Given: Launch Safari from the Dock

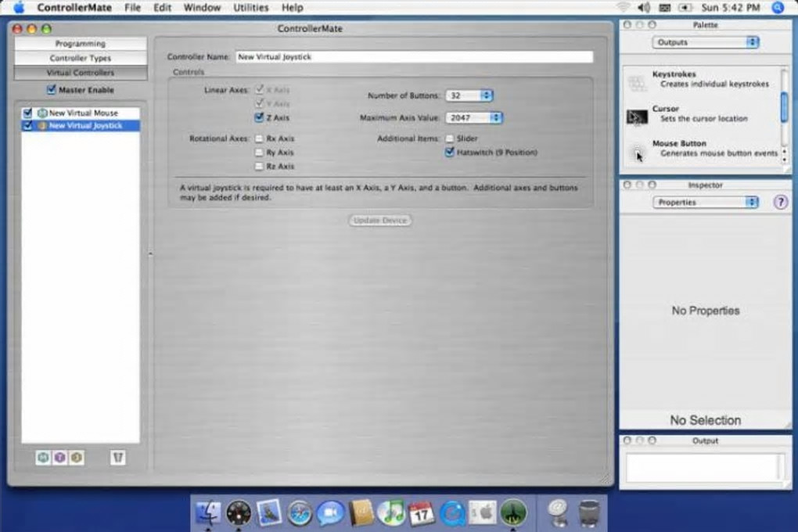Looking at the screenshot, I should (299, 512).
